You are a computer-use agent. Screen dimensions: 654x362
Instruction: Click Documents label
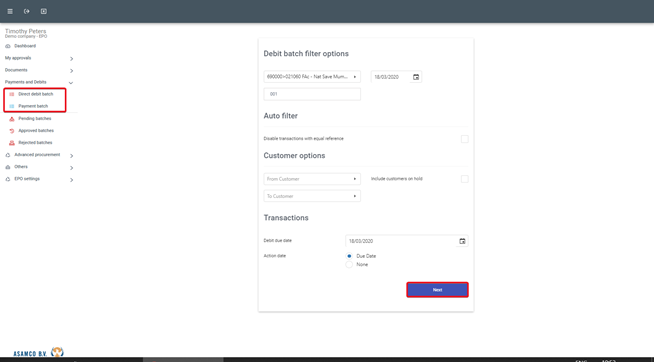[16, 70]
